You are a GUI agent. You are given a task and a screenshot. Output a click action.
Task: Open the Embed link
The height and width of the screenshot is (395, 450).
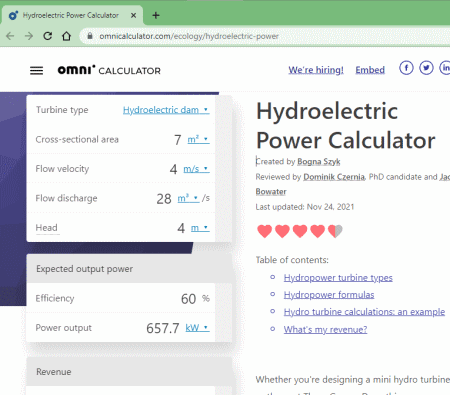pos(370,70)
